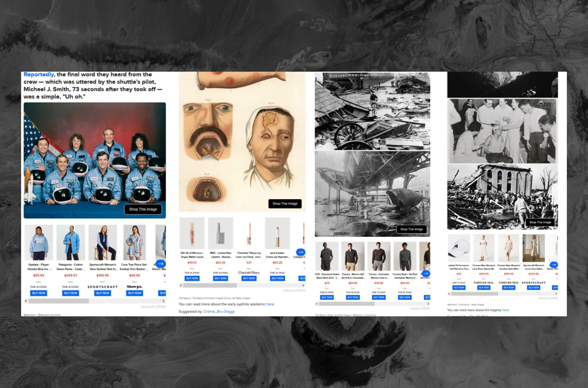Click the horizontal scrollbar thumb under hoodie carousel
This screenshot has height=388, width=588.
click(x=58, y=300)
